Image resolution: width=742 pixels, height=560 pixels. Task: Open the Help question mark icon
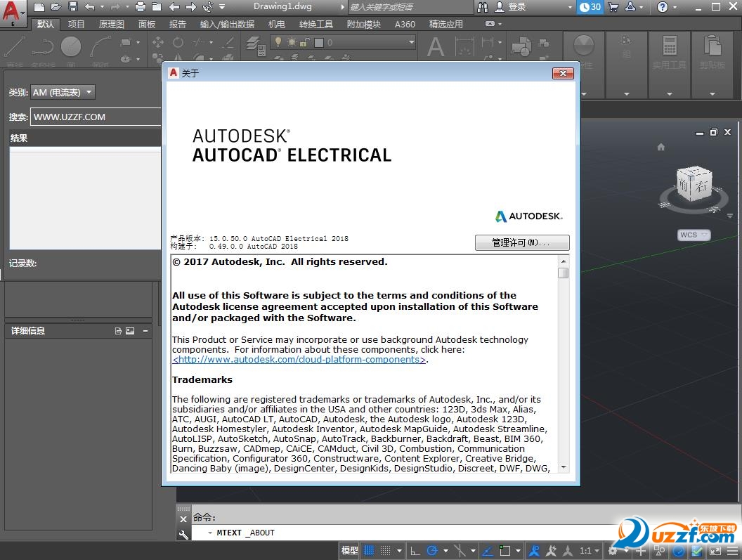(663, 7)
